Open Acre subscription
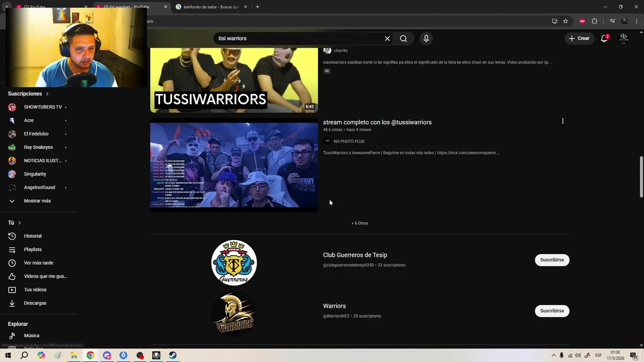Screen dimensions: 644x362 point(39,121)
